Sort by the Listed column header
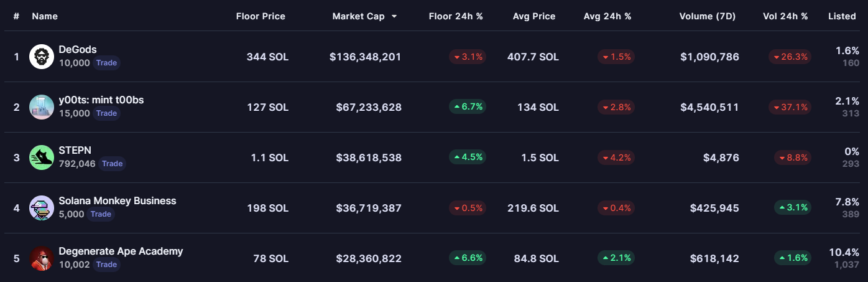 coord(842,16)
